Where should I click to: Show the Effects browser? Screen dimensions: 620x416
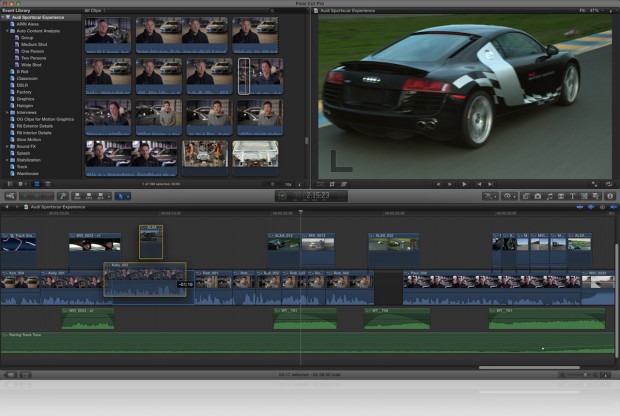(526, 196)
